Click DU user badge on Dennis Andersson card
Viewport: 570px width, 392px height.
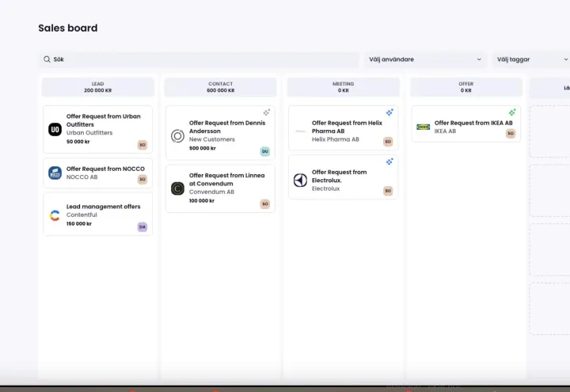(265, 151)
